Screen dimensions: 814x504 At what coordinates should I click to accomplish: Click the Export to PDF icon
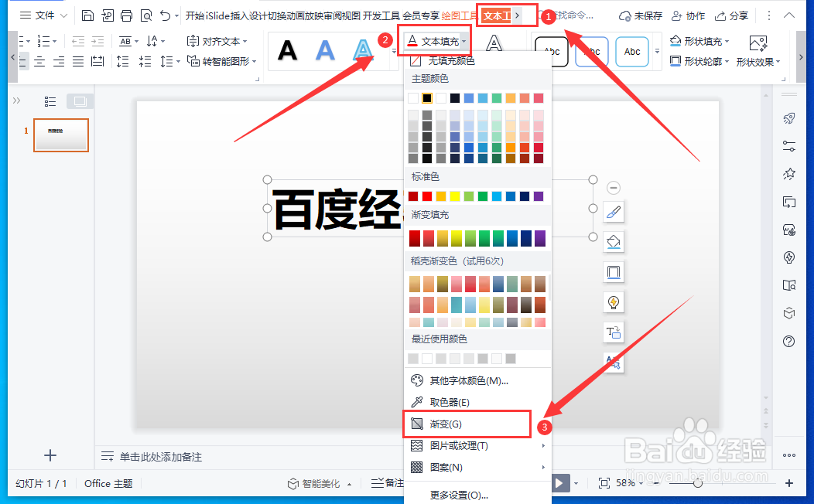click(108, 15)
